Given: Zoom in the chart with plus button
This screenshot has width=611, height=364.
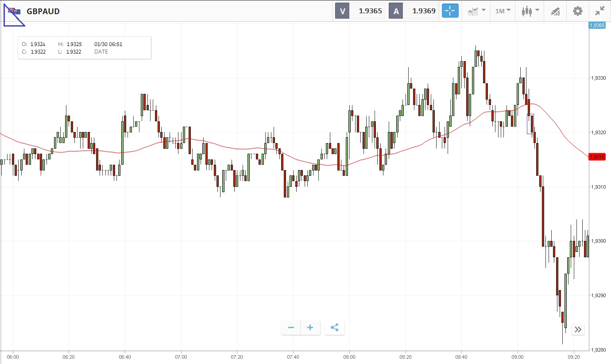Looking at the screenshot, I should pos(310,328).
